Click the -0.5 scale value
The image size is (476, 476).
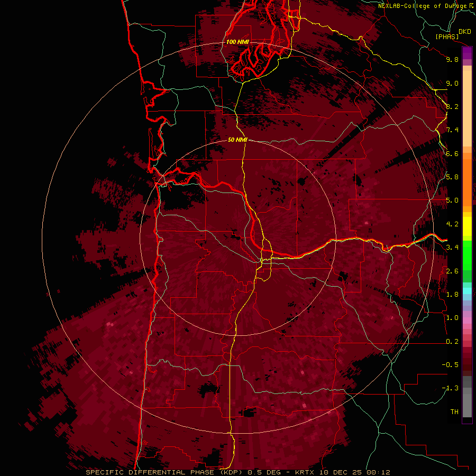coord(450,365)
